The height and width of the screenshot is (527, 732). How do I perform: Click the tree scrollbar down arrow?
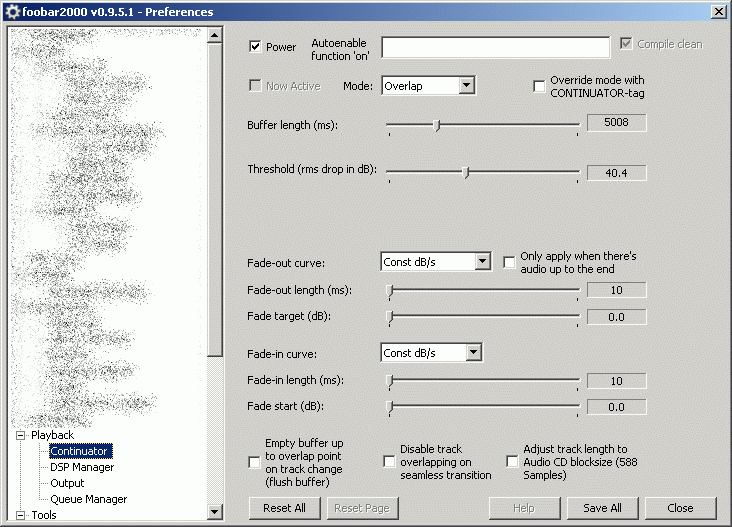coord(214,512)
